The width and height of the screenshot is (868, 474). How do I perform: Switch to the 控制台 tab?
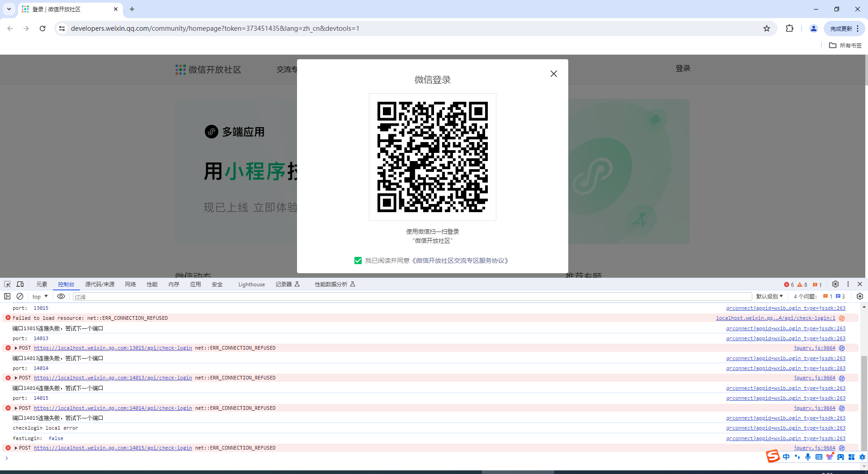click(66, 284)
